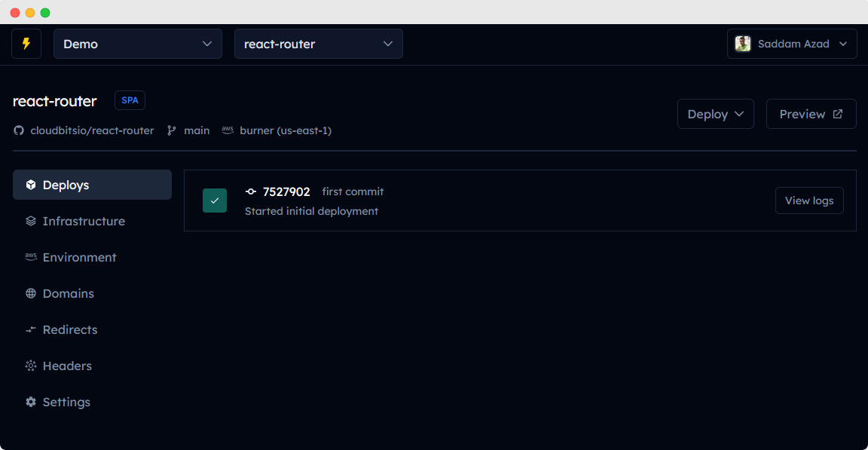868x450 pixels.
Task: Click commit hash 7527902
Action: 286,191
